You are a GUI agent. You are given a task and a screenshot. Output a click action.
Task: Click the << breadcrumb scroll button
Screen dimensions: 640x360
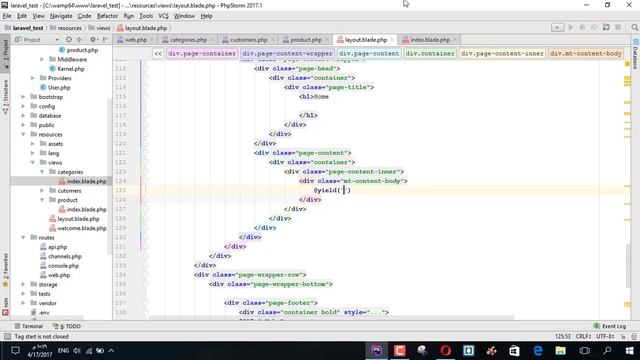pyautogui.click(x=158, y=53)
